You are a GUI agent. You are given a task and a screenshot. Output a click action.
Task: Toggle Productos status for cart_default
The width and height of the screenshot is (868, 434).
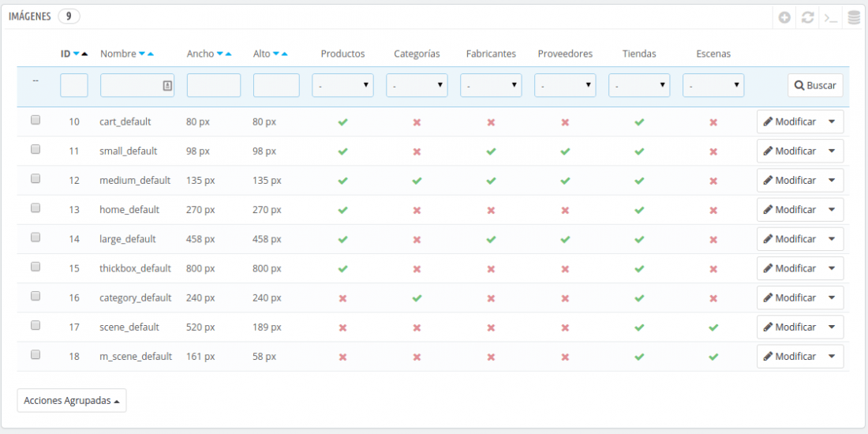[342, 122]
